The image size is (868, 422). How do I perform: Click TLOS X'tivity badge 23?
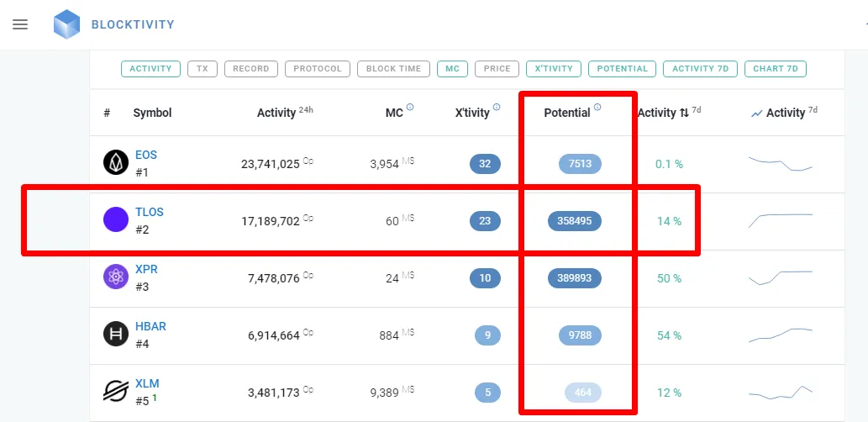click(485, 221)
